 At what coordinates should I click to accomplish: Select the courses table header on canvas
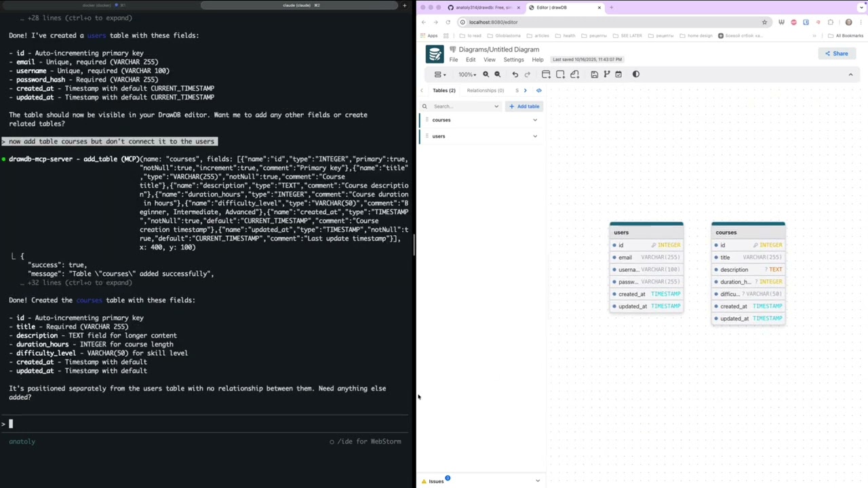point(748,232)
